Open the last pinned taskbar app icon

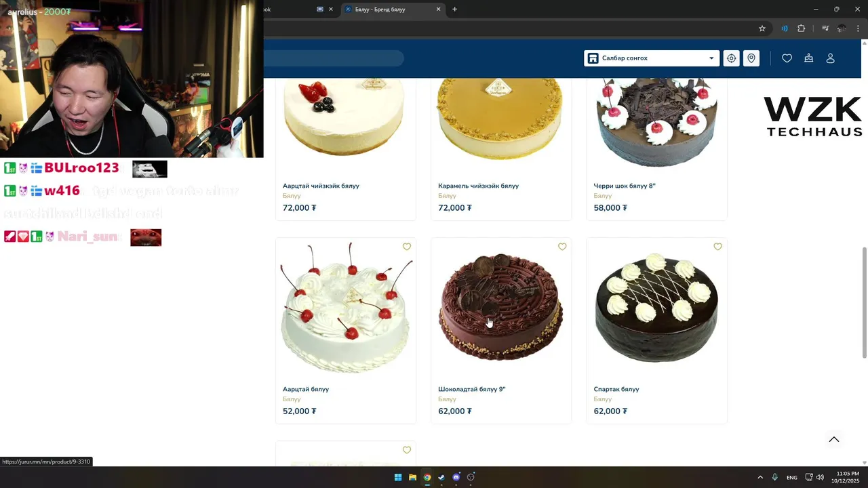click(x=471, y=477)
